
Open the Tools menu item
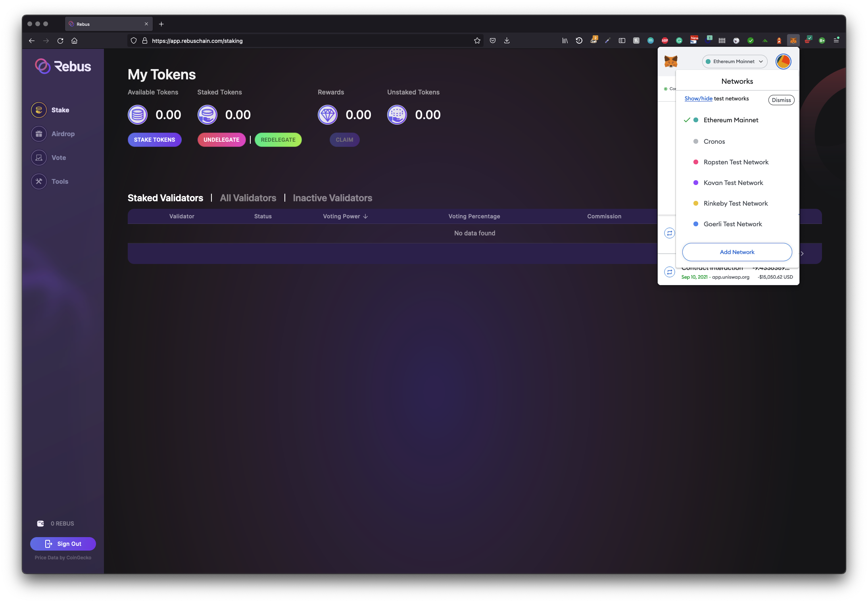click(x=60, y=181)
